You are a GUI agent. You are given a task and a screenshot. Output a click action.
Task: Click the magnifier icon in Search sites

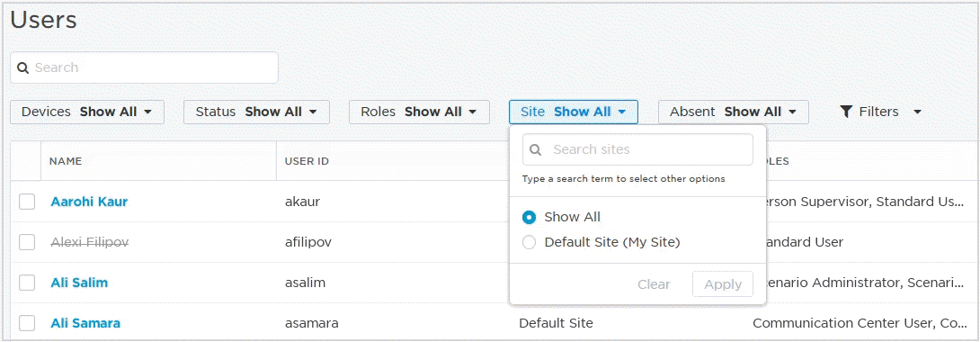tap(536, 150)
